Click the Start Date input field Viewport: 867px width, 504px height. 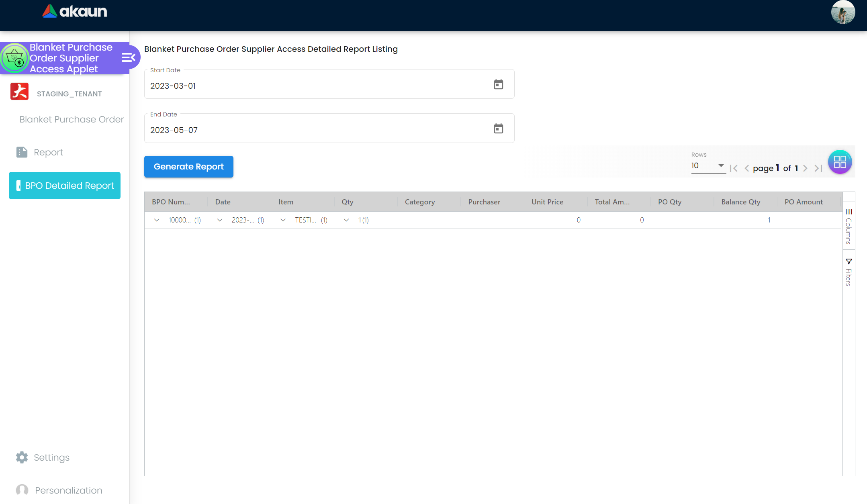click(x=313, y=86)
